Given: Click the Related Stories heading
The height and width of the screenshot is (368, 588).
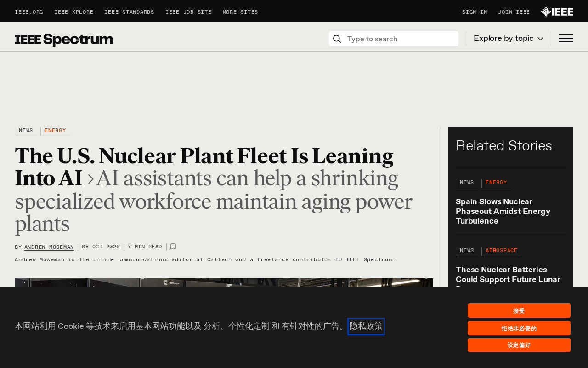Looking at the screenshot, I should click(x=504, y=146).
